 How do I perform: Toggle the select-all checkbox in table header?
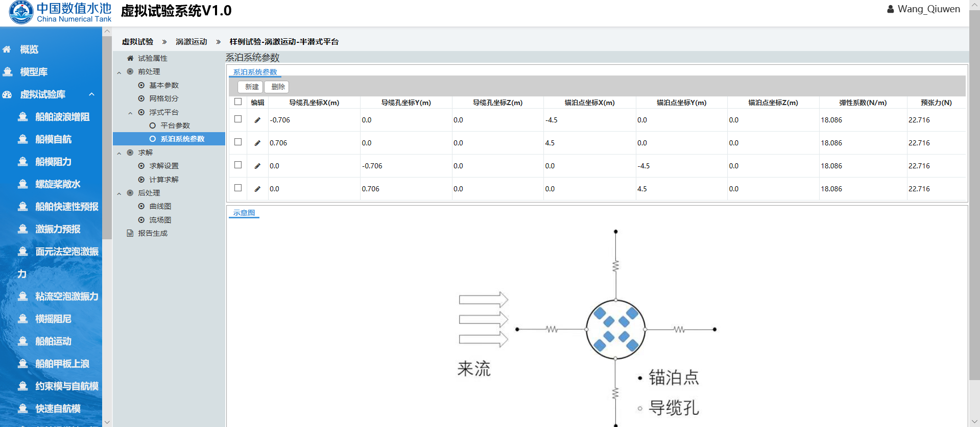point(238,102)
